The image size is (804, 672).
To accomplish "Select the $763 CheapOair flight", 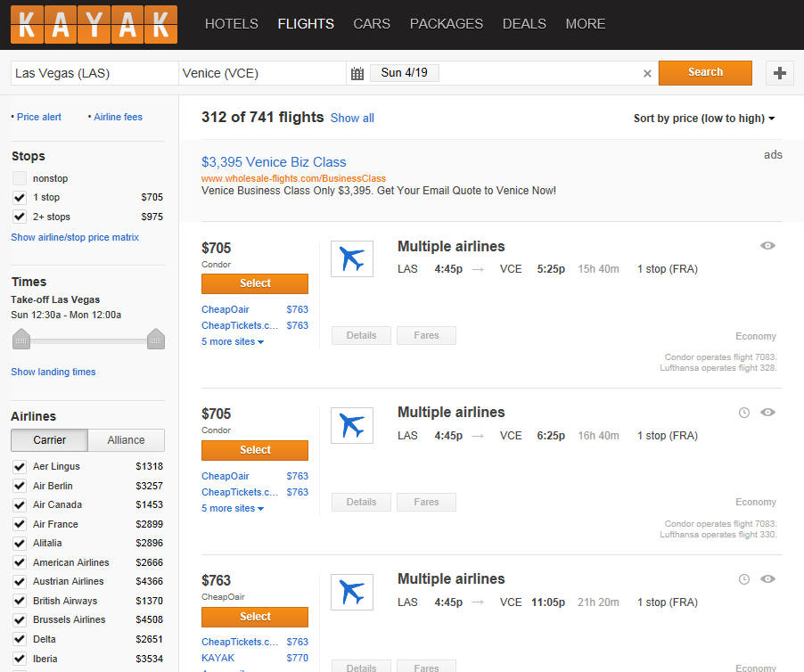I will (x=255, y=617).
